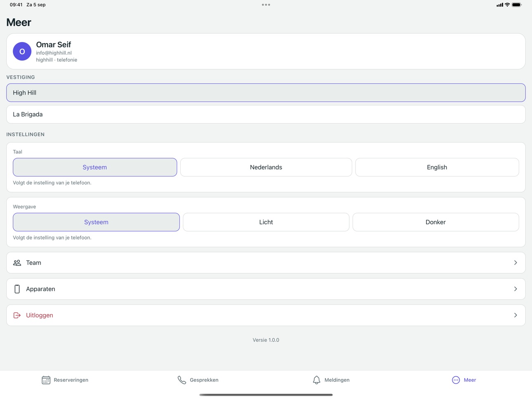Image resolution: width=532 pixels, height=399 pixels.
Task: Set language to Nederlands
Action: pyautogui.click(x=266, y=167)
